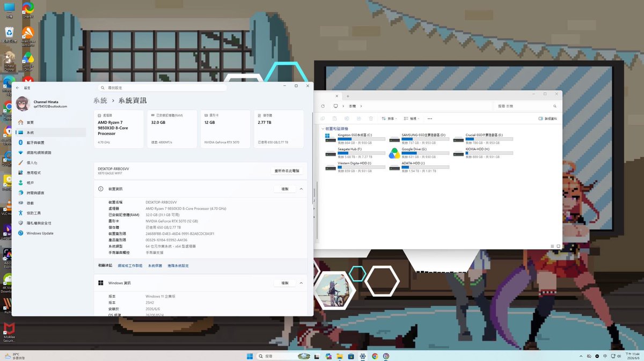Open the 網域或工作群組 link
This screenshot has width=644, height=361.
click(x=130, y=266)
